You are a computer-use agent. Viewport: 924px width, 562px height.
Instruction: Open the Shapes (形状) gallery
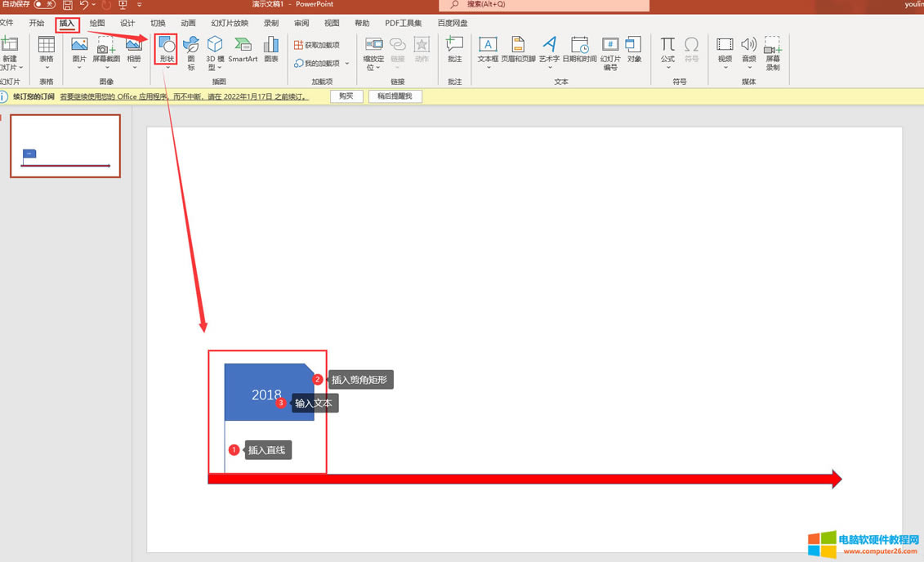click(167, 50)
